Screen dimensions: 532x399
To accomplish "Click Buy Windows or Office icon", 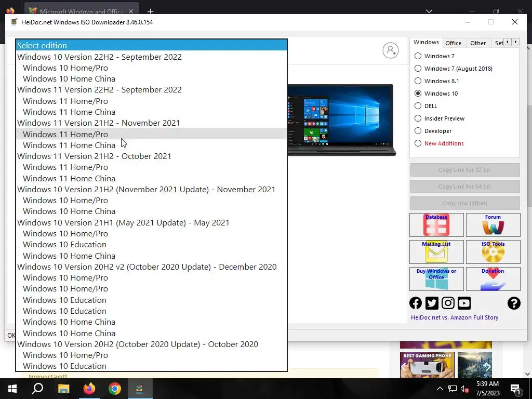I will click(x=436, y=279).
